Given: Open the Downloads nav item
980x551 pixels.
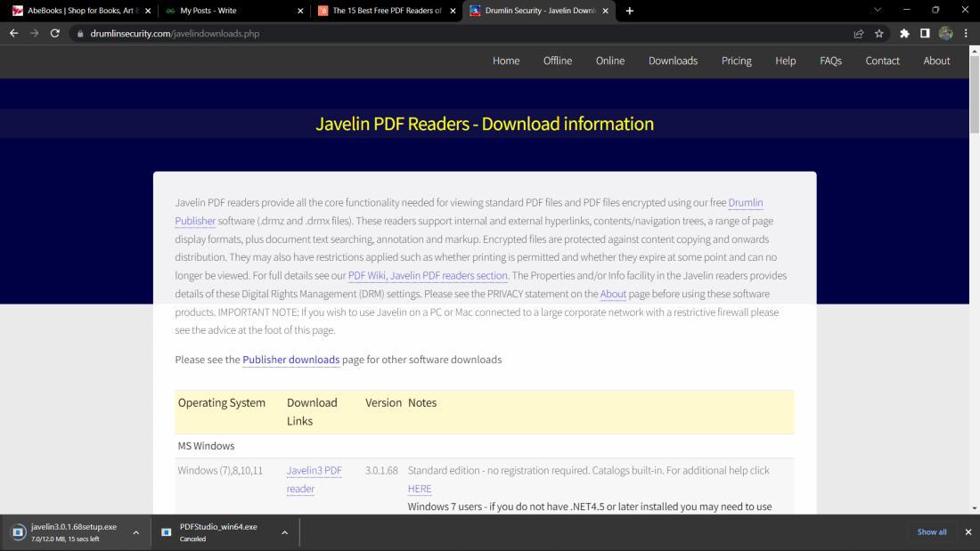Looking at the screenshot, I should tap(673, 61).
